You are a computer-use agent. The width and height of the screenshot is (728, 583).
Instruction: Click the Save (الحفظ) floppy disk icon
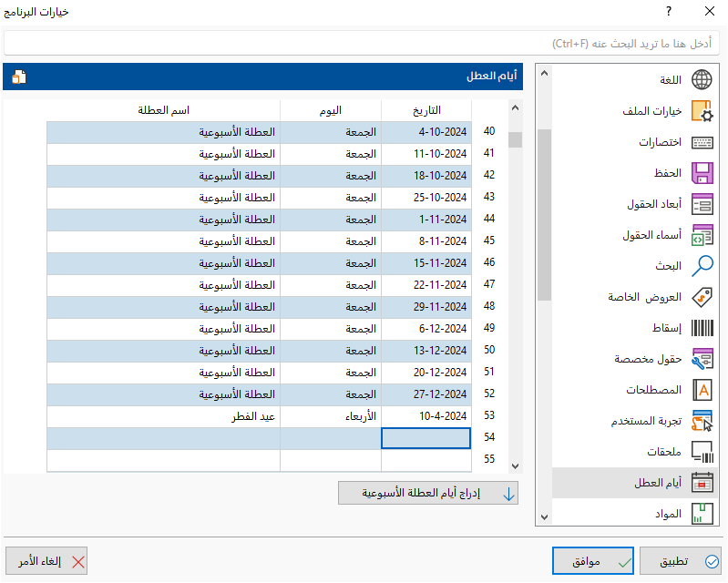(702, 173)
